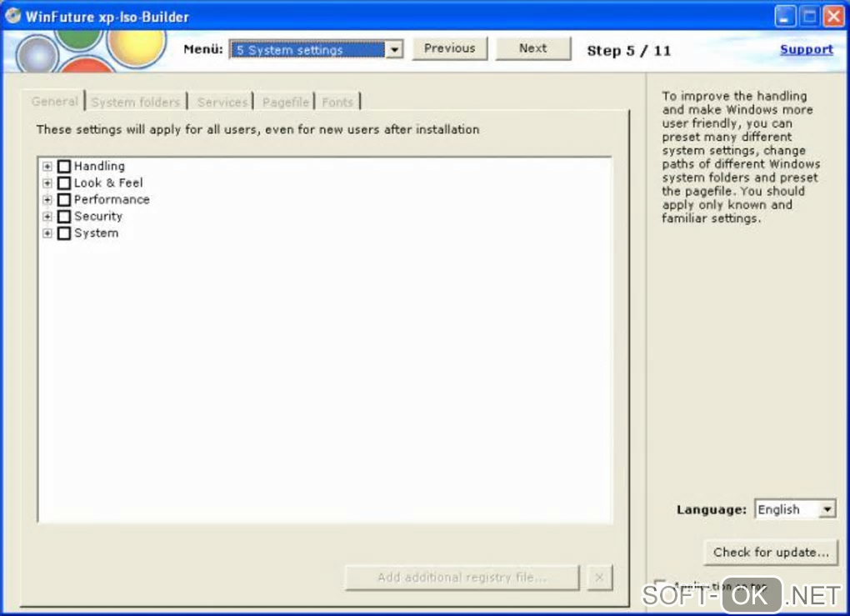The width and height of the screenshot is (850, 616).
Task: Check the Security checkbox
Action: 64,217
